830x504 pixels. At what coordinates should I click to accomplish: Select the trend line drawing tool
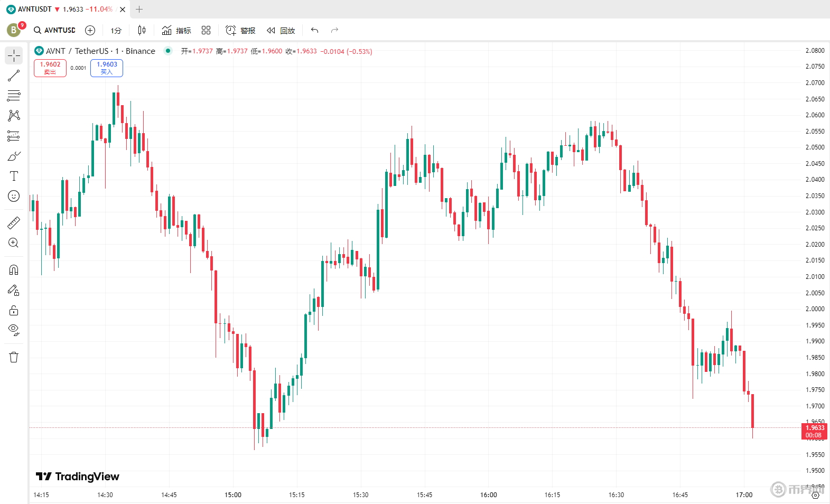[x=14, y=76]
